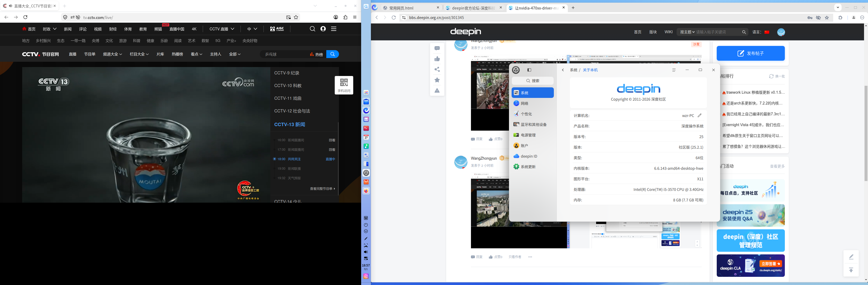This screenshot has width=868, height=285.
Task: Click the forum back-to-top arrow button
Action: click(x=851, y=270)
